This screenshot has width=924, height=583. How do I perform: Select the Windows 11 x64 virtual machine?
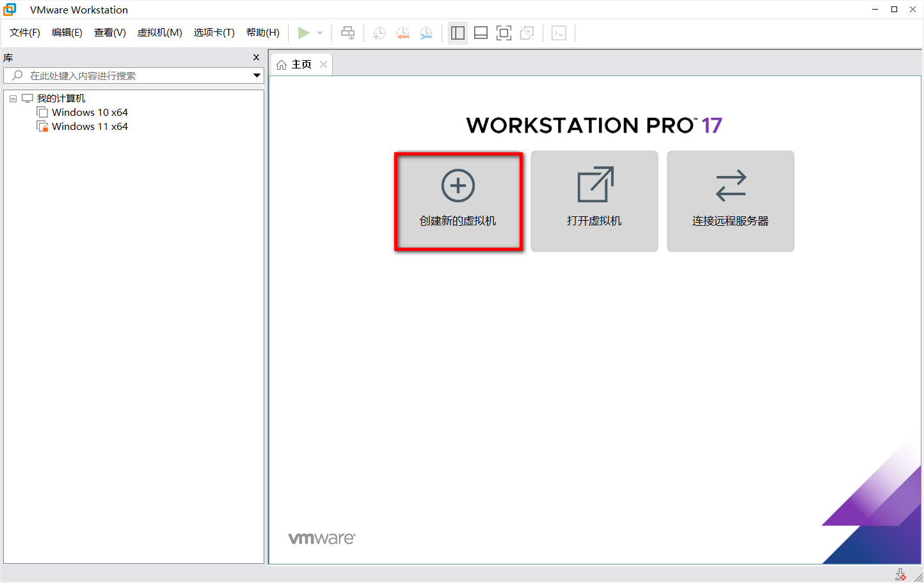(x=90, y=126)
